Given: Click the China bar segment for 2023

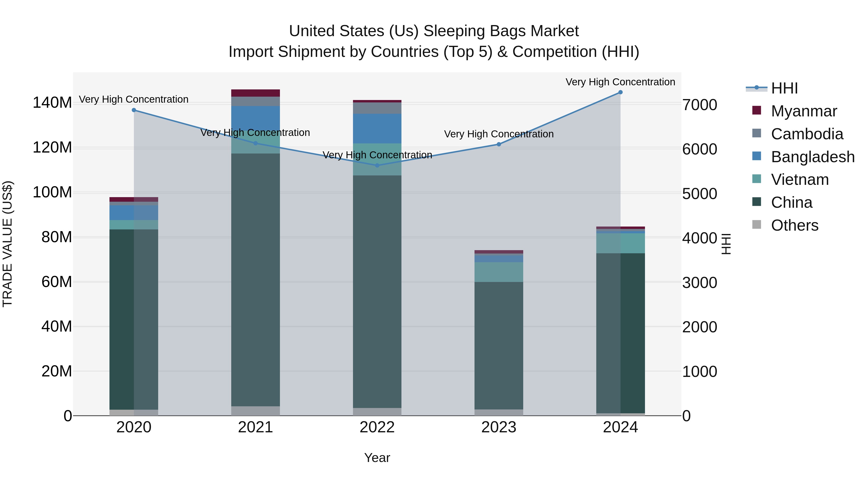Looking at the screenshot, I should (x=499, y=346).
